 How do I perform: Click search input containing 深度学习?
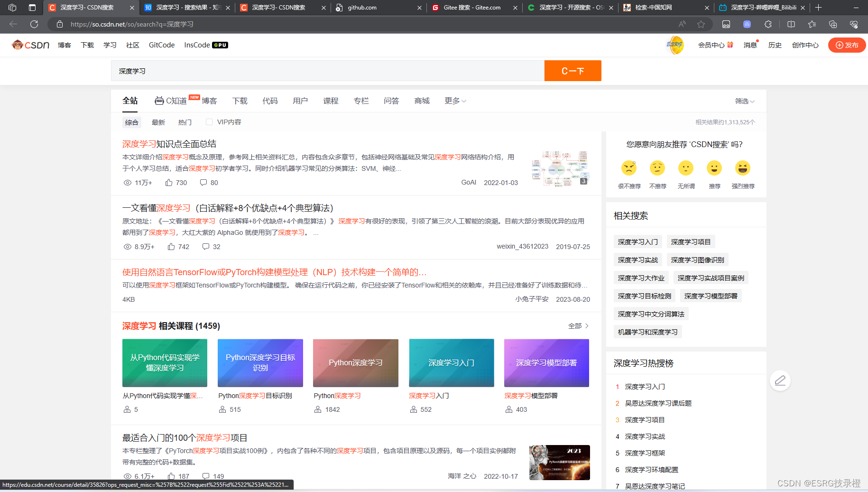[328, 71]
